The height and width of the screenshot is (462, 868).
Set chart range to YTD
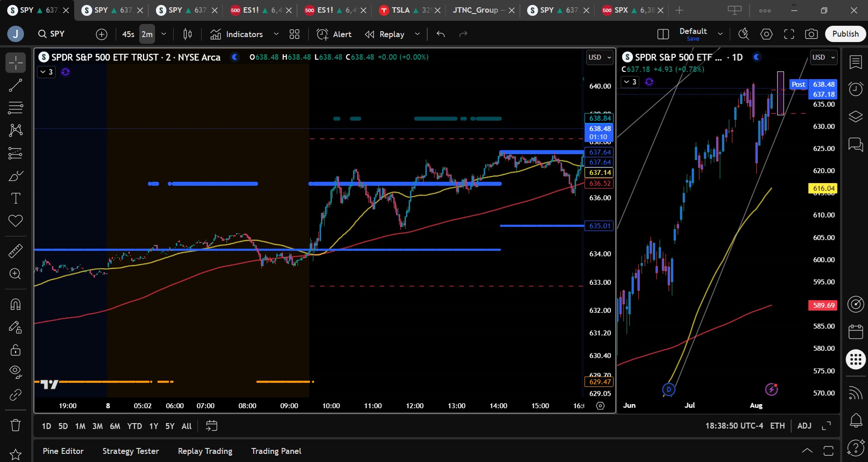(x=134, y=426)
